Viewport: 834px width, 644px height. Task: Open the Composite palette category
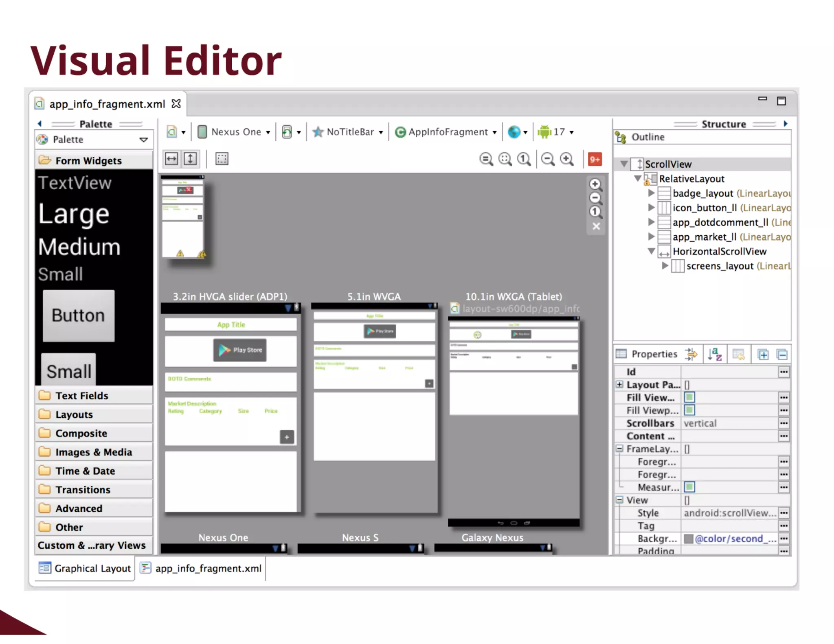(94, 433)
